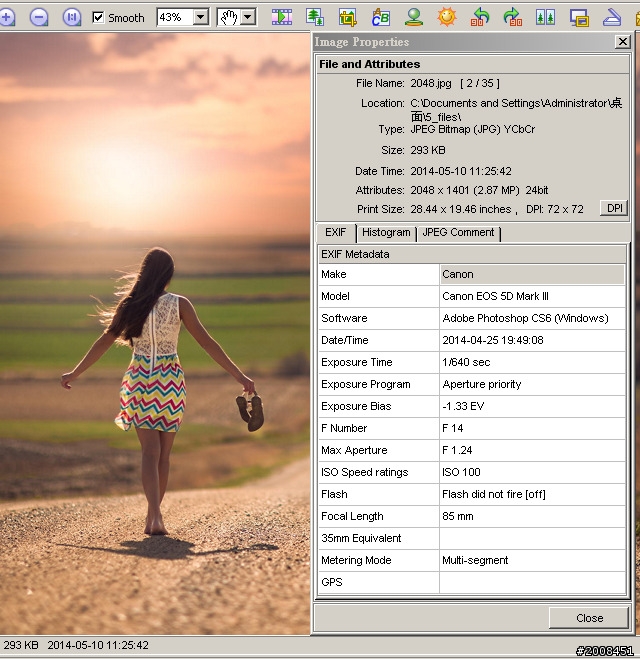Click the ISO Speed ratings label

364,472
